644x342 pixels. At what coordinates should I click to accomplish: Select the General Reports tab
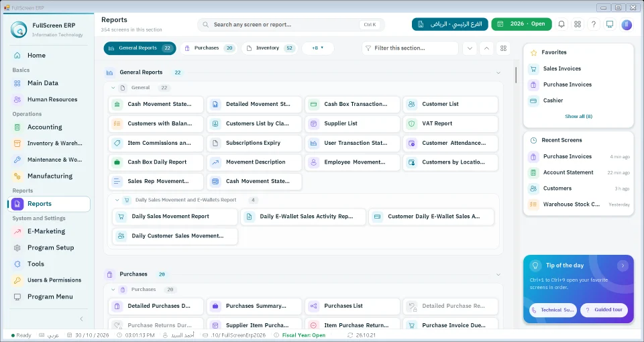[x=140, y=48]
